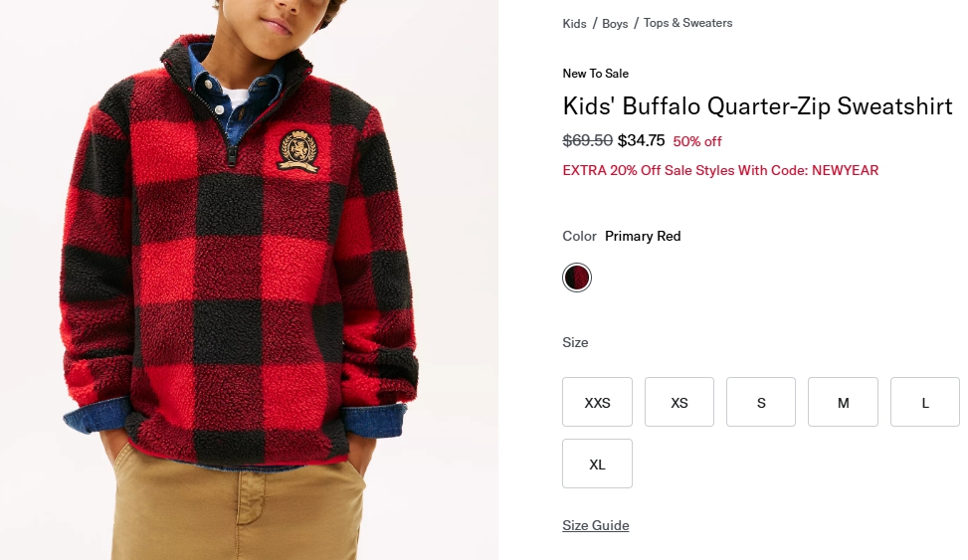Click the EXTRA 20% Off NEWYEAR promo text
Image resolution: width=968 pixels, height=560 pixels.
[x=720, y=170]
